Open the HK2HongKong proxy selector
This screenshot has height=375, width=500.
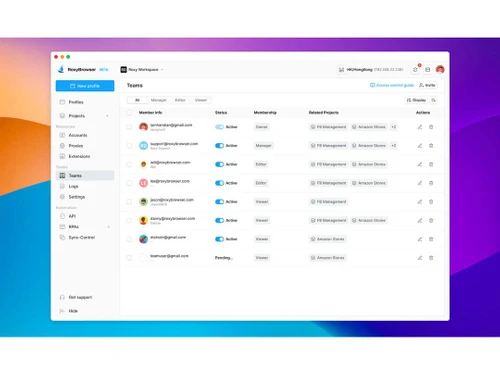click(371, 69)
